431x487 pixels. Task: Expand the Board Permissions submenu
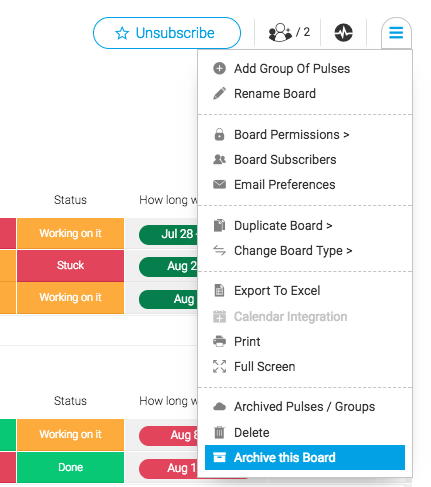[292, 135]
